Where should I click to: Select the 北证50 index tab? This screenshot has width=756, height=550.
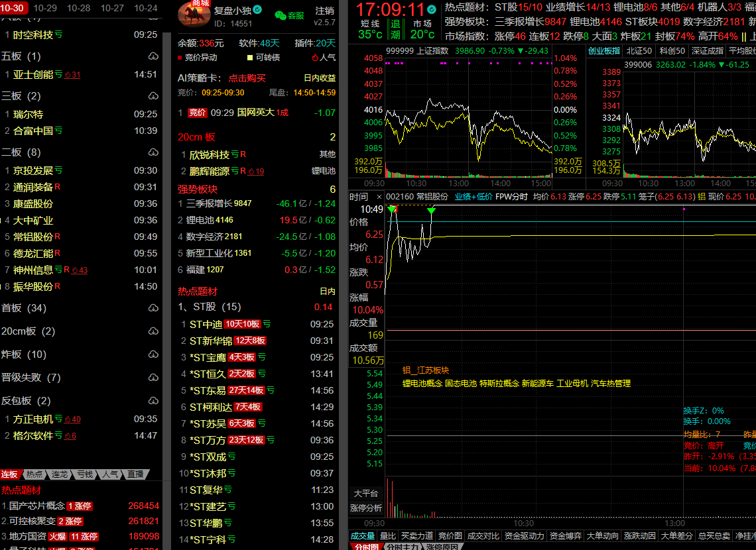(639, 51)
